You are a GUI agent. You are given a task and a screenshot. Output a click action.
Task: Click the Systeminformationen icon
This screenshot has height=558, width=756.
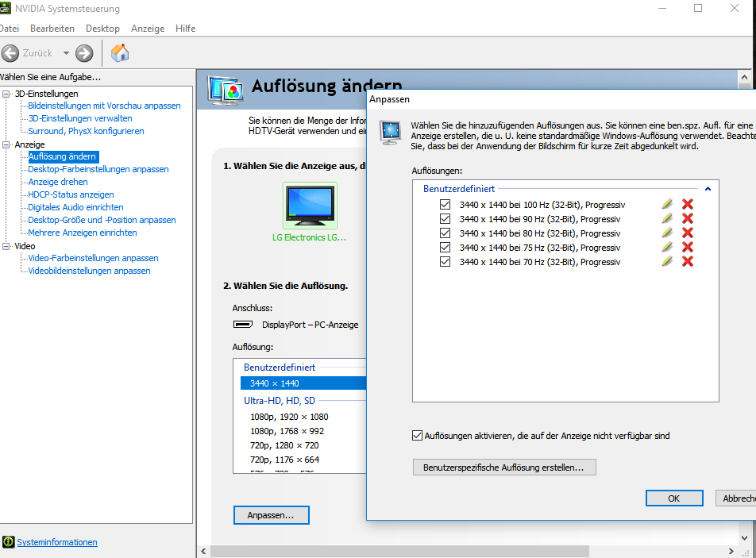pyautogui.click(x=8, y=542)
